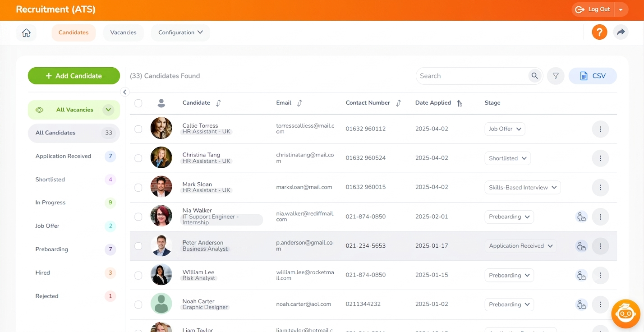Click Nia Walker's profile photo

pyautogui.click(x=161, y=216)
